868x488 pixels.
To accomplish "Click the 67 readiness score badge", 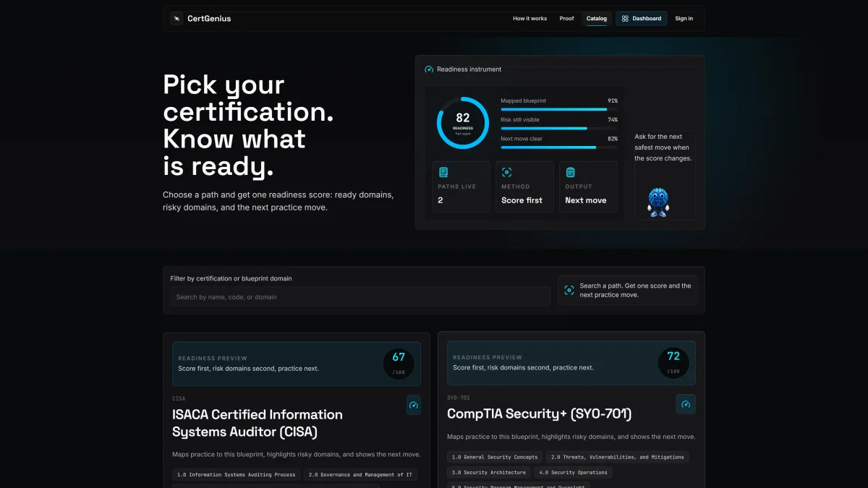I will point(399,363).
